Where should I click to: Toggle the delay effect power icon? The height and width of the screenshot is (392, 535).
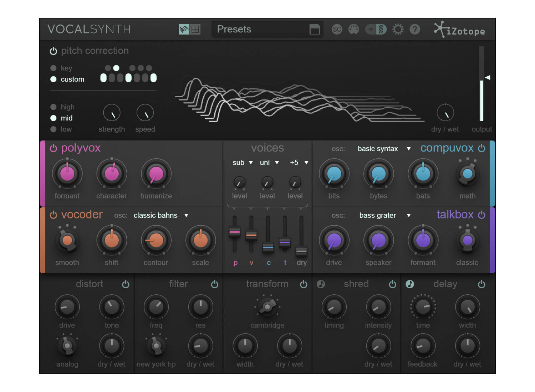[481, 284]
